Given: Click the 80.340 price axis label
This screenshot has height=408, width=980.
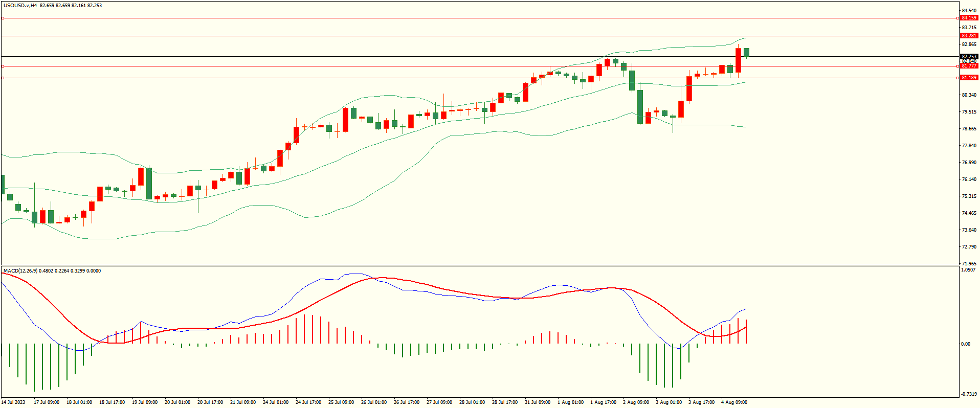Looking at the screenshot, I should pos(969,95).
